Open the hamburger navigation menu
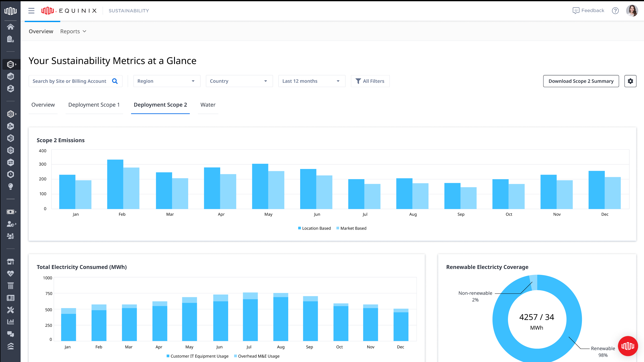644x362 pixels. [31, 10]
